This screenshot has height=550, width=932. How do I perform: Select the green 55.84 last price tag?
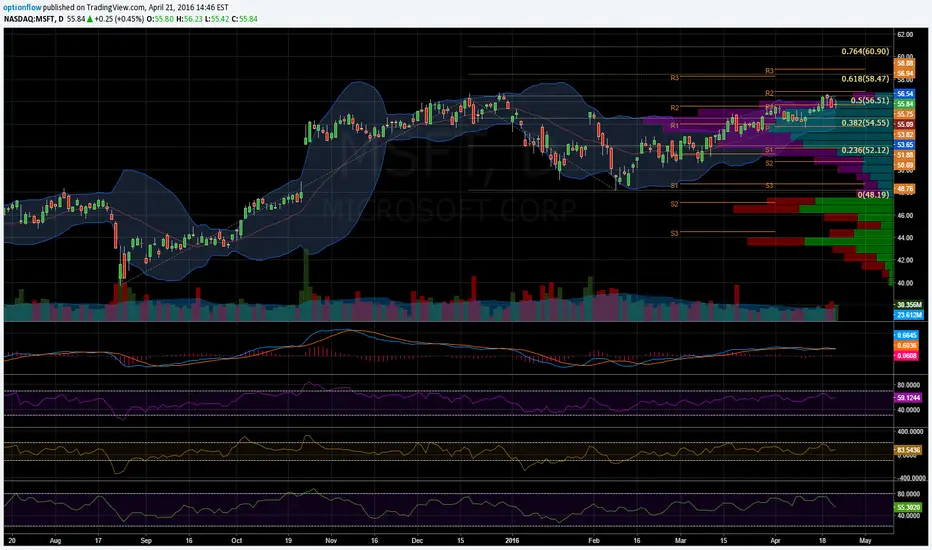tap(905, 104)
